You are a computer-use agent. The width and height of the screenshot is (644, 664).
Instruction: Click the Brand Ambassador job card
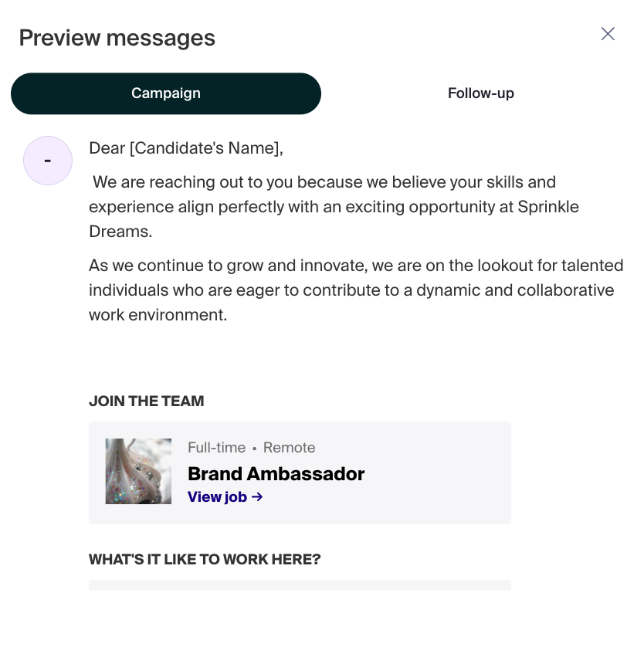coord(300,472)
